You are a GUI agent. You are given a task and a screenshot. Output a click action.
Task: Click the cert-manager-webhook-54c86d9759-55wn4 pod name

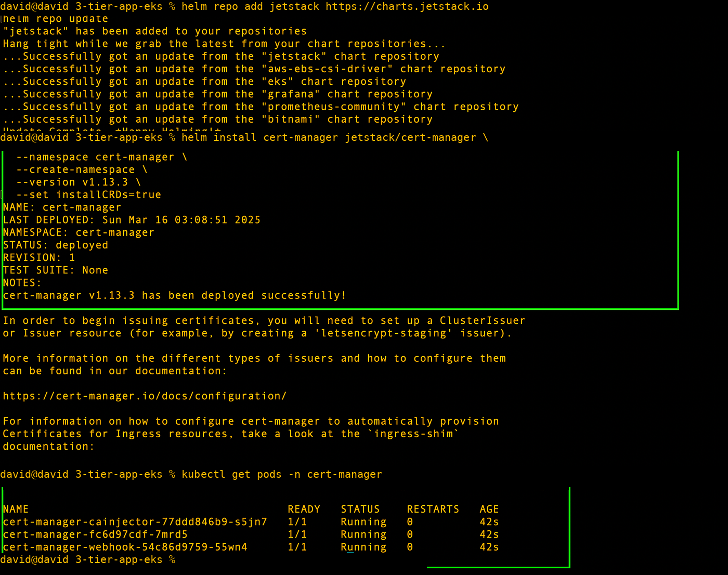[x=125, y=547]
